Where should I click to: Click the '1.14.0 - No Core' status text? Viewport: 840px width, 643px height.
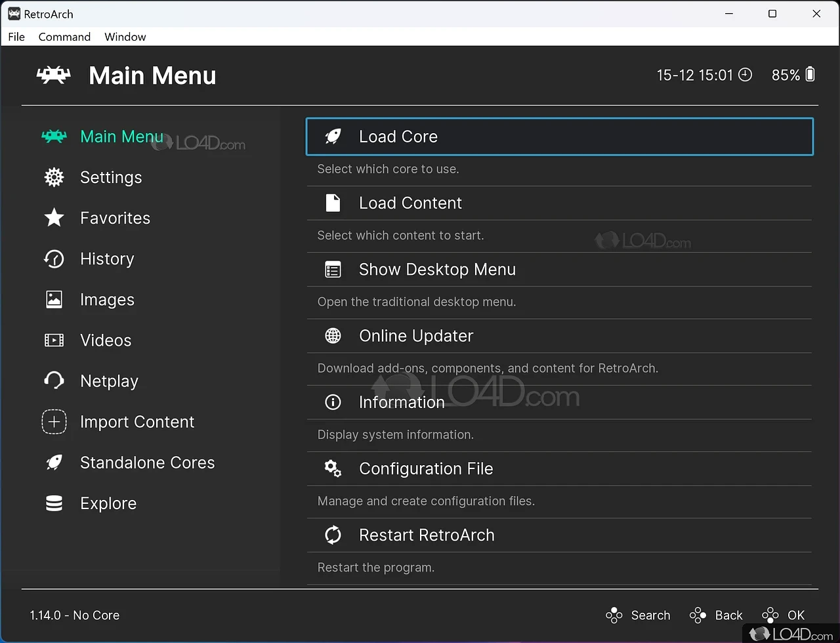75,615
